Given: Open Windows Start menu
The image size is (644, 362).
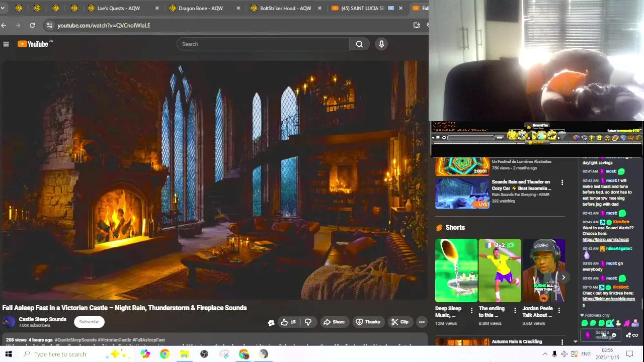Looking at the screenshot, I should pyautogui.click(x=8, y=354).
